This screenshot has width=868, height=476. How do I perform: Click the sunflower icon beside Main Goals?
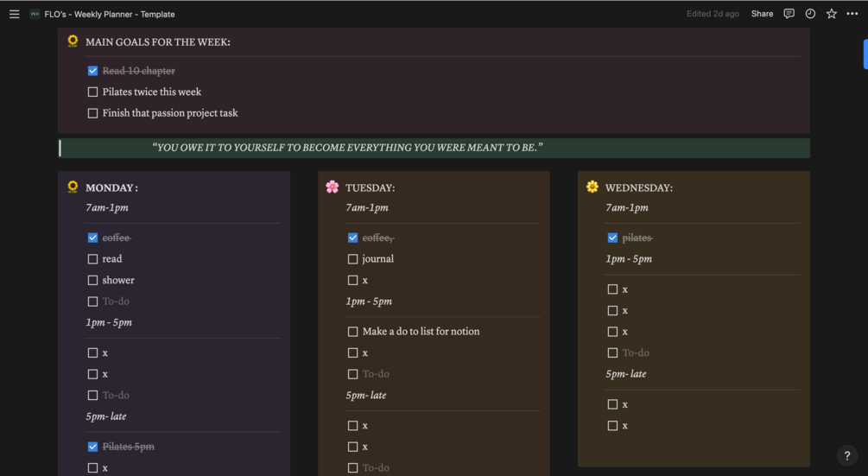(x=73, y=41)
